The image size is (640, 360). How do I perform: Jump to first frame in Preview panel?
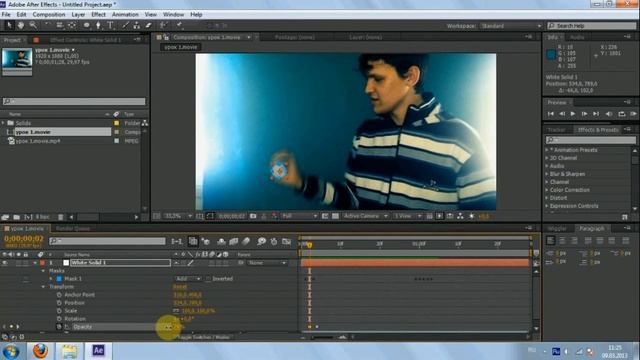tap(550, 114)
